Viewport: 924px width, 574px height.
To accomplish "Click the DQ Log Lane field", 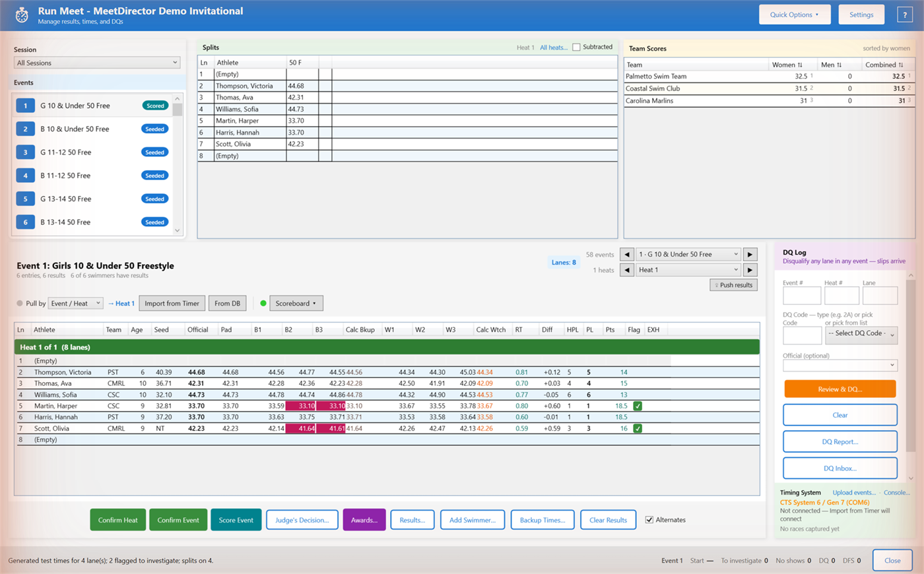I will 880,296.
